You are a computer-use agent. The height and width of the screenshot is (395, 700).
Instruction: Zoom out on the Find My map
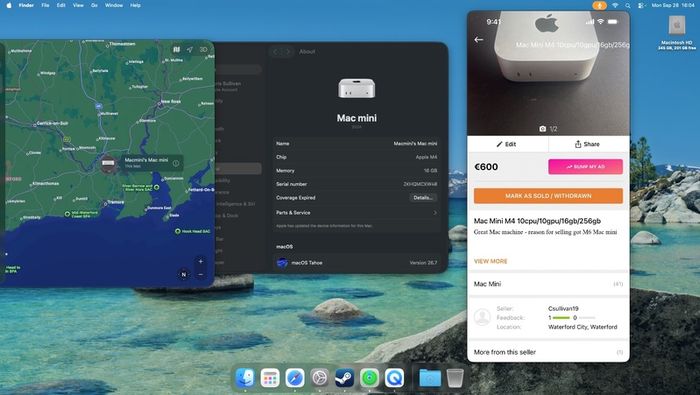pos(200,274)
